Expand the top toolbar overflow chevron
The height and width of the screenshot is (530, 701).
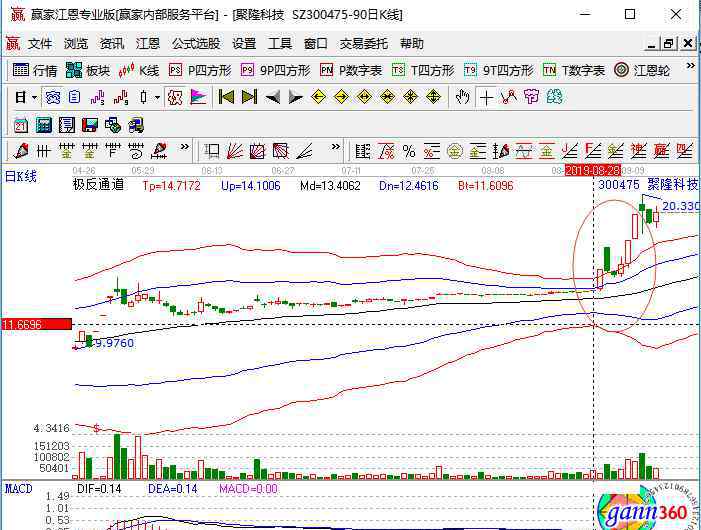pos(690,66)
